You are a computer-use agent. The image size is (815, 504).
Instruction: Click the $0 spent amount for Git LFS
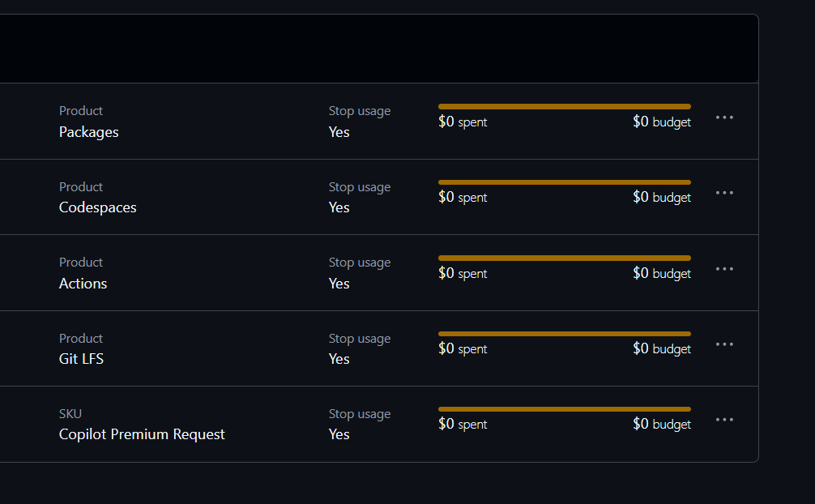tap(463, 349)
